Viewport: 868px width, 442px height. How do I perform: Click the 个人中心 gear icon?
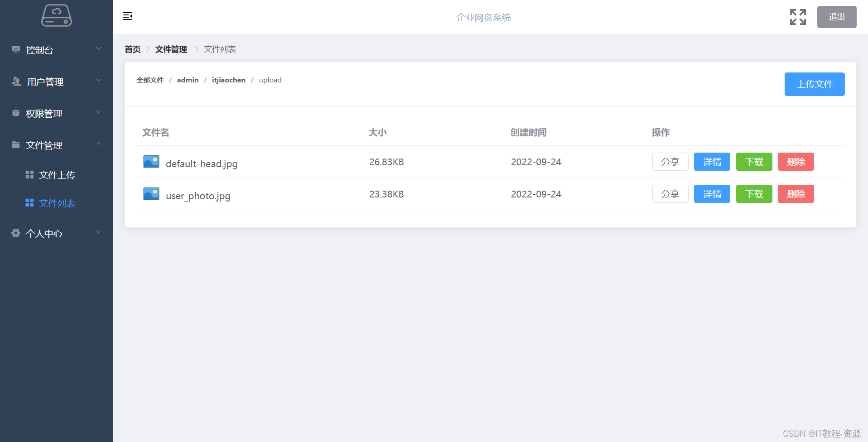16,233
